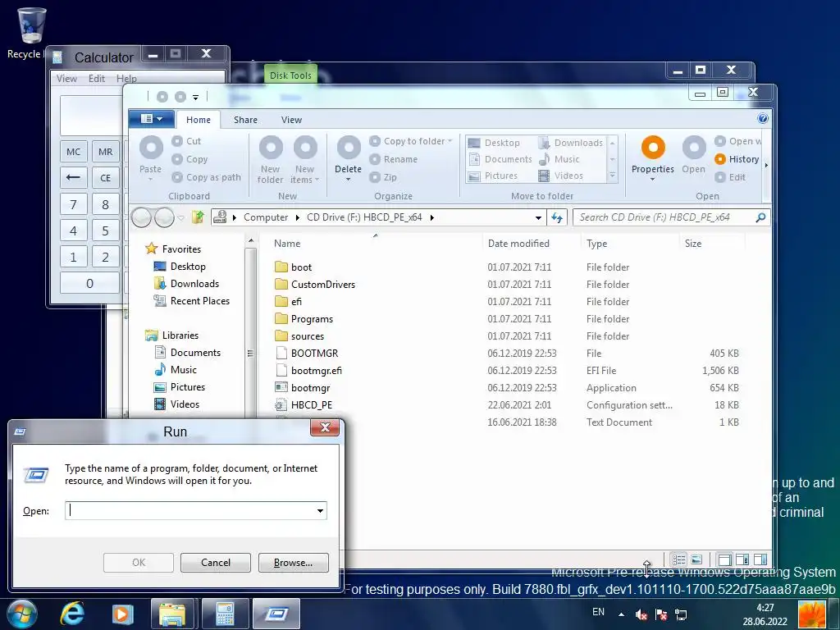Click the Paste icon in Clipboard group
The image size is (840, 630).
(x=151, y=148)
